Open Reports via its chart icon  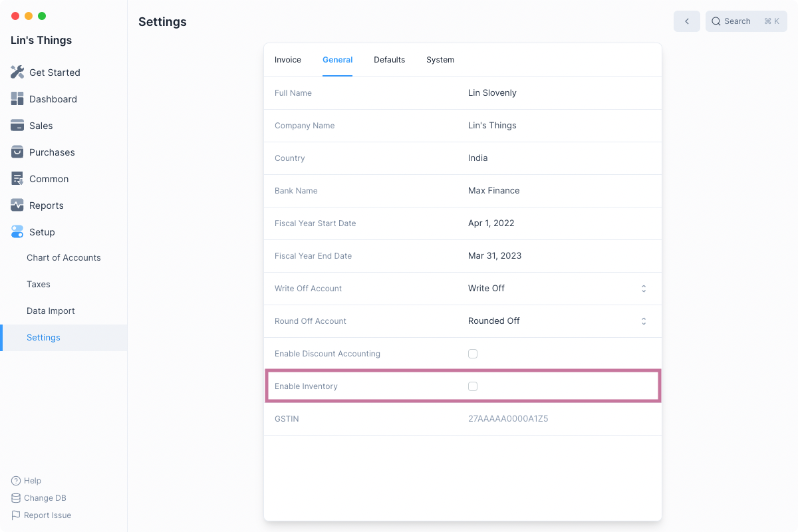coord(17,205)
